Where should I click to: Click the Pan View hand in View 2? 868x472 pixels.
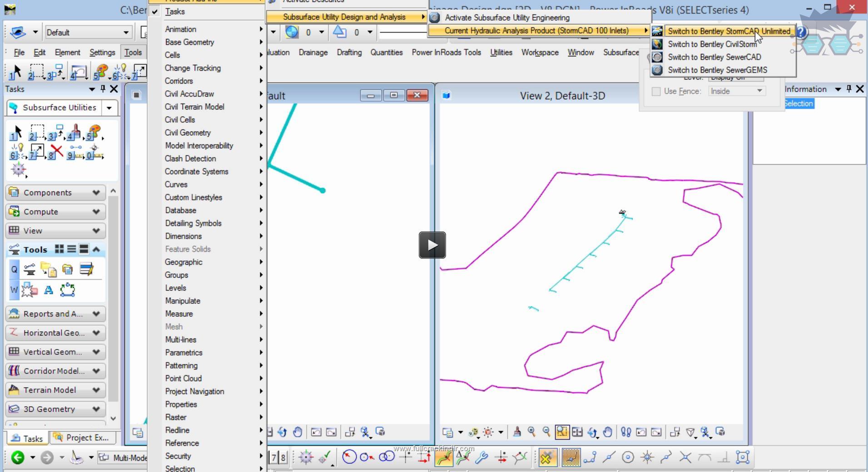(608, 432)
